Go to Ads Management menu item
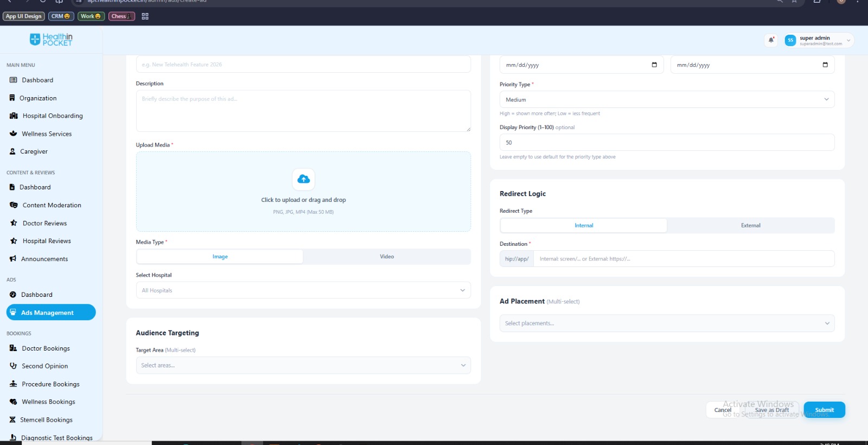The width and height of the screenshot is (868, 445). (51, 313)
